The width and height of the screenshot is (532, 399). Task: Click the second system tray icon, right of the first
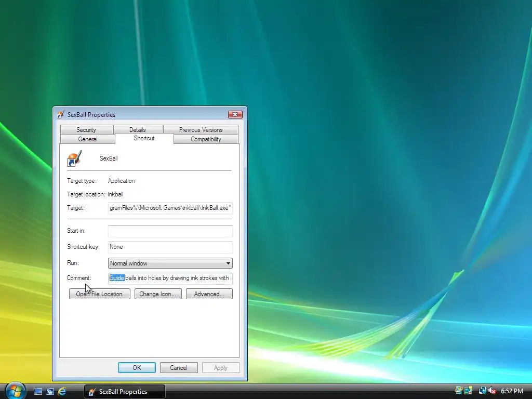[468, 391]
